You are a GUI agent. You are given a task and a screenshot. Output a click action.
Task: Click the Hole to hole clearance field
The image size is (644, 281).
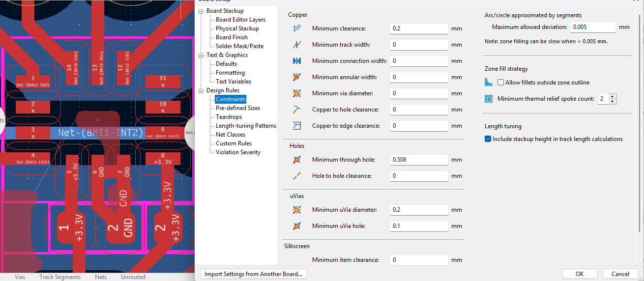tap(419, 176)
